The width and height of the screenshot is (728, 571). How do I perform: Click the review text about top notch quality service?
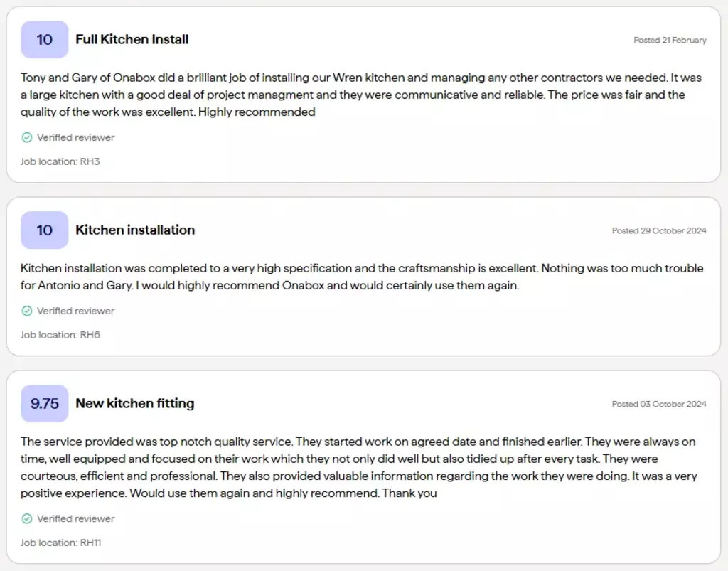359,467
